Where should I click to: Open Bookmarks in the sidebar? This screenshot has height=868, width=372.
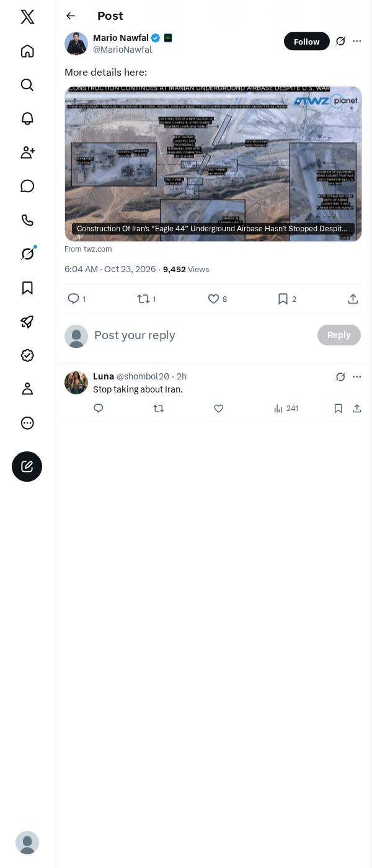point(27,288)
